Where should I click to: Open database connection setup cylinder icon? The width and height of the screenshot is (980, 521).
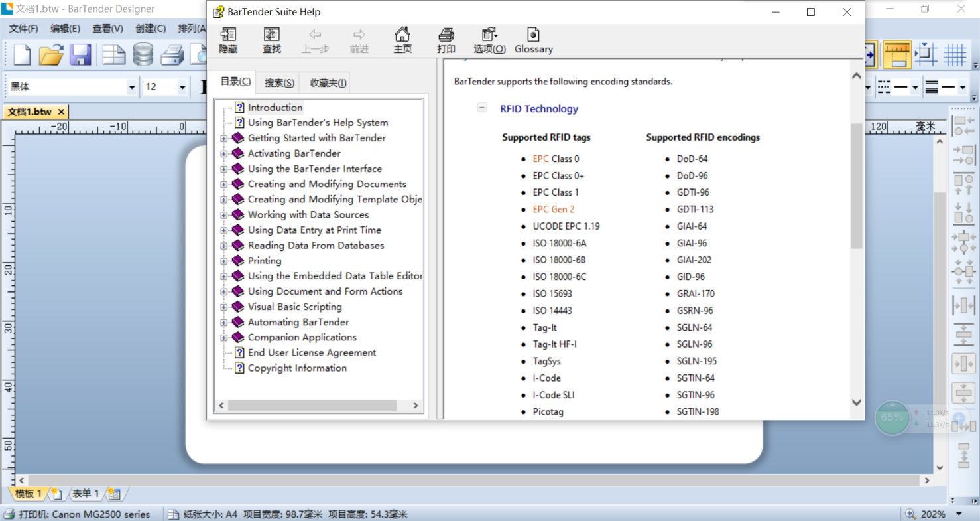(x=143, y=54)
